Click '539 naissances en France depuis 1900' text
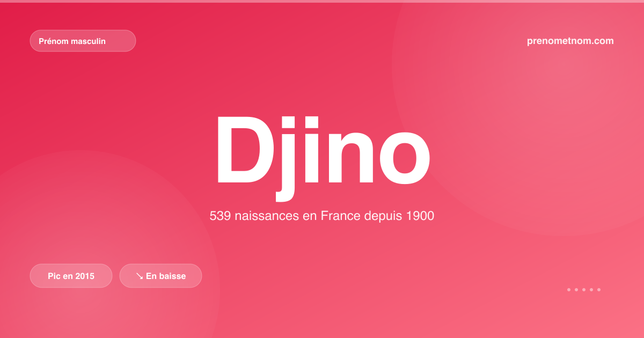The image size is (644, 338). (x=322, y=216)
